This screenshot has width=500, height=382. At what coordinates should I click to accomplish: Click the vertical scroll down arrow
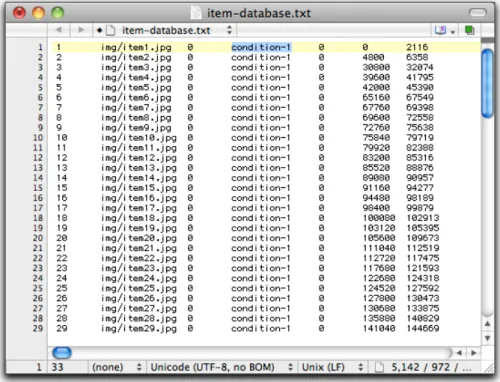(487, 338)
